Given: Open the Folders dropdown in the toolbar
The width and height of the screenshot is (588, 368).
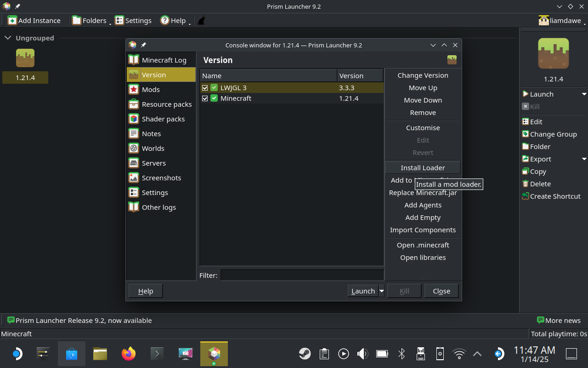Looking at the screenshot, I should [x=91, y=20].
